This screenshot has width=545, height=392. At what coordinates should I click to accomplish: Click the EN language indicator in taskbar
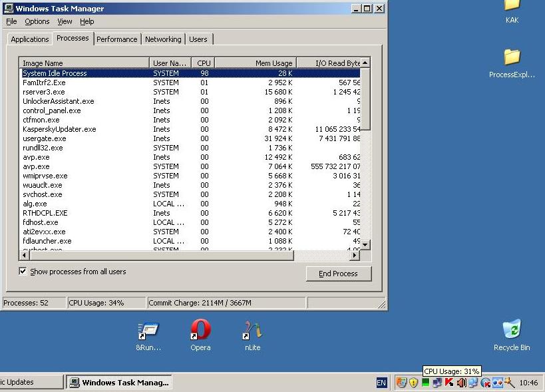click(x=381, y=383)
